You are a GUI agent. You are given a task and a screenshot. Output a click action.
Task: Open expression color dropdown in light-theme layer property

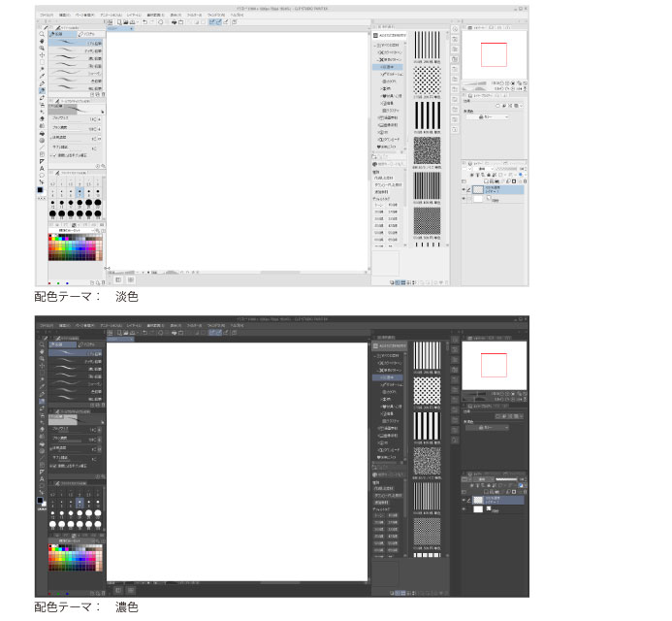coord(488,117)
